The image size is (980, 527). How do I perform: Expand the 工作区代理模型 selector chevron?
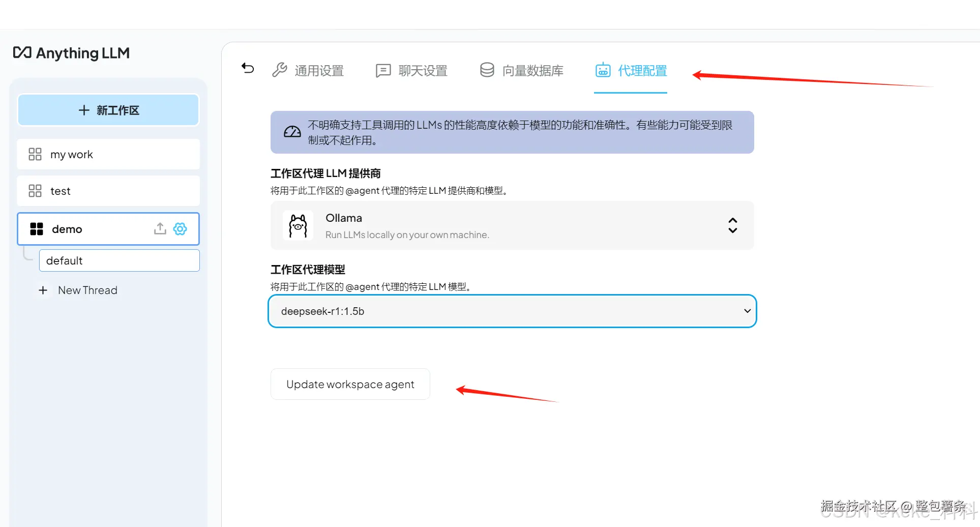747,311
